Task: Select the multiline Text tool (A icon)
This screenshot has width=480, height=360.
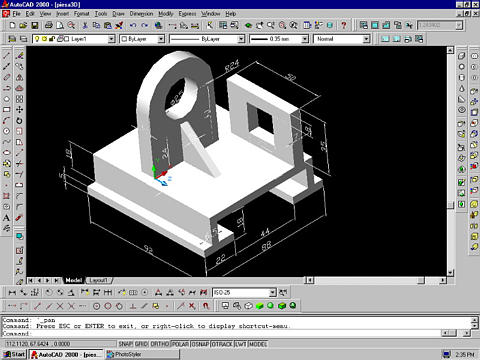Action: click(6, 218)
